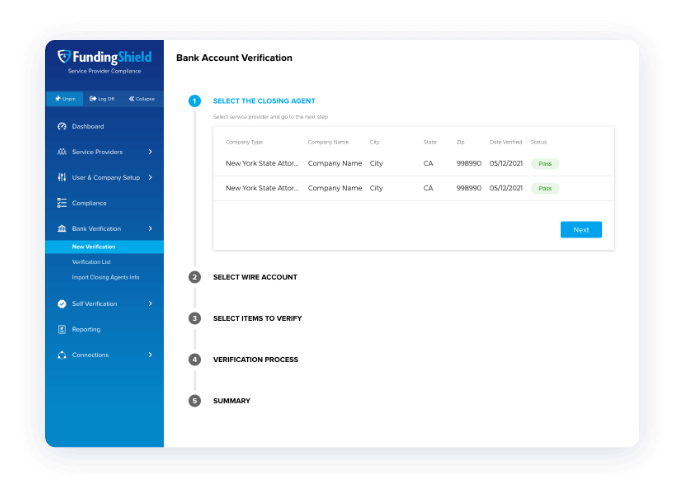Collapse the sidebar with Collapse button
The height and width of the screenshot is (498, 684).
tap(141, 99)
